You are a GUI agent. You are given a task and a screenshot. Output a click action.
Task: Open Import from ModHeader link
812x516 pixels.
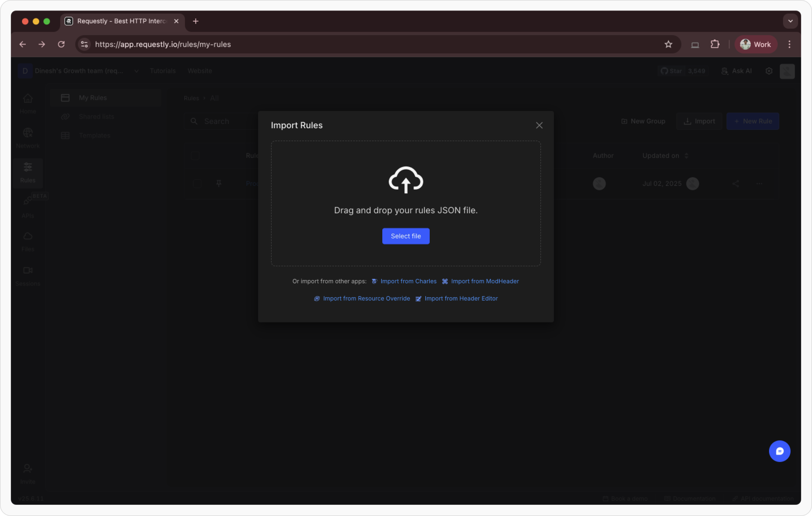click(484, 281)
